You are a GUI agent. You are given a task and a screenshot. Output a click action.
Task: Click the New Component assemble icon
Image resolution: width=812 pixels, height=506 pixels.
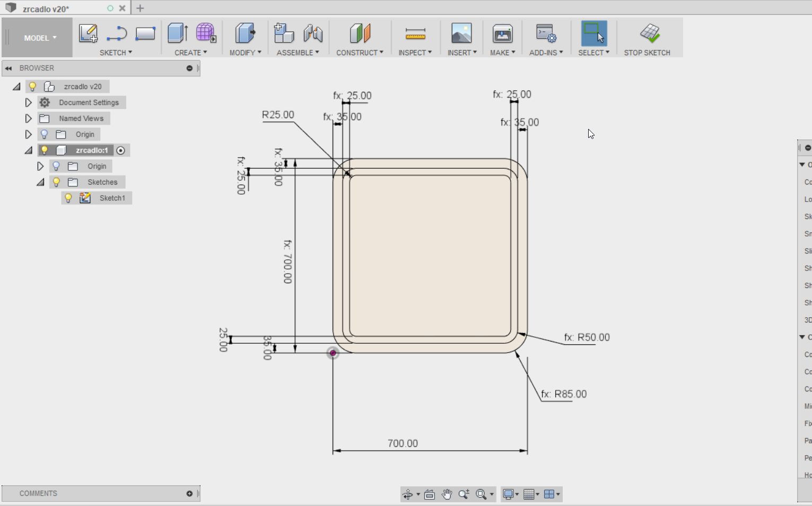click(284, 33)
